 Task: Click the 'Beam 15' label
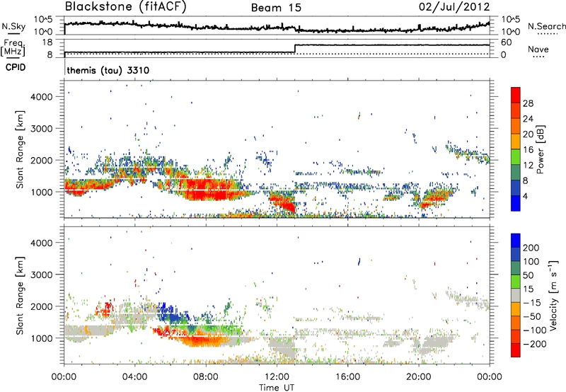click(276, 8)
